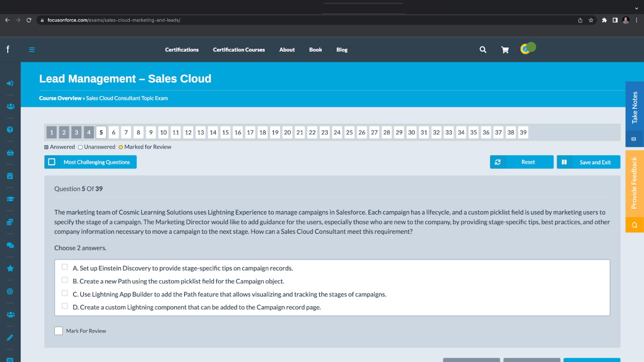This screenshot has width=644, height=362.
Task: Open browser extensions puzzle icon
Action: 604,20
